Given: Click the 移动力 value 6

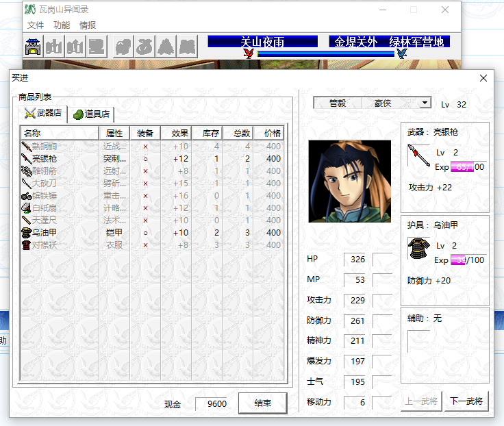Looking at the screenshot, I should (x=355, y=403).
